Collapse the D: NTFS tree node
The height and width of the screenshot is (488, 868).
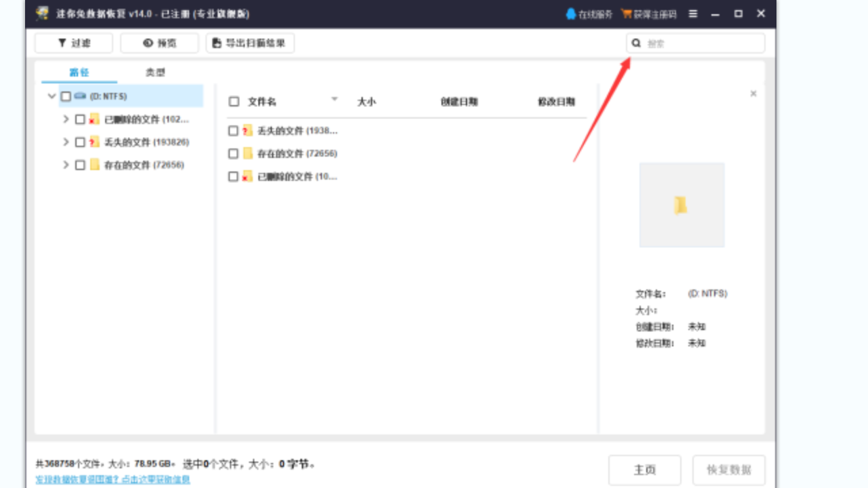[x=52, y=96]
